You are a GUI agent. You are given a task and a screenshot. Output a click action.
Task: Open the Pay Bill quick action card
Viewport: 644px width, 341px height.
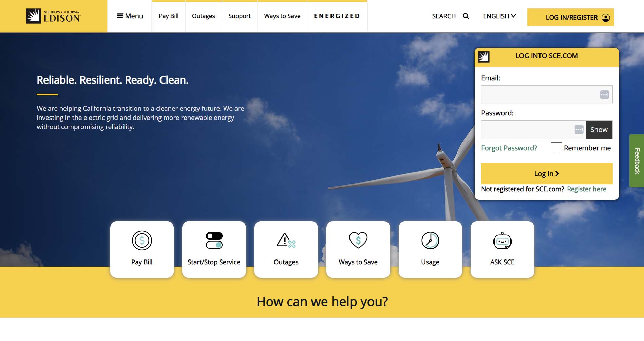[142, 250]
